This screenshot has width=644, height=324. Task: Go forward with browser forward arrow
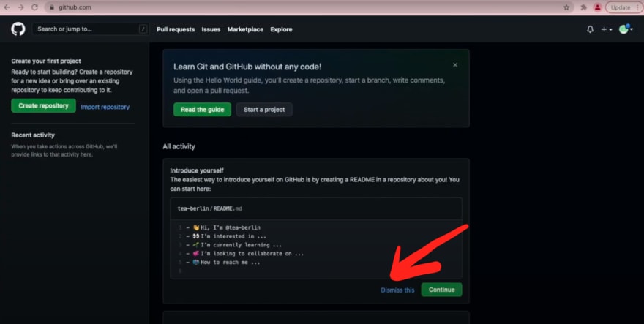tap(20, 7)
